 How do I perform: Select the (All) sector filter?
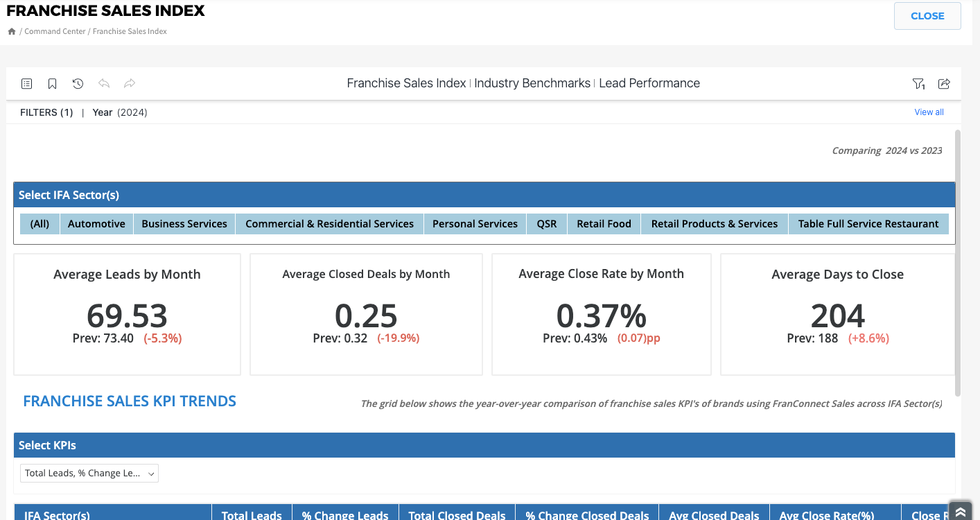pos(40,224)
